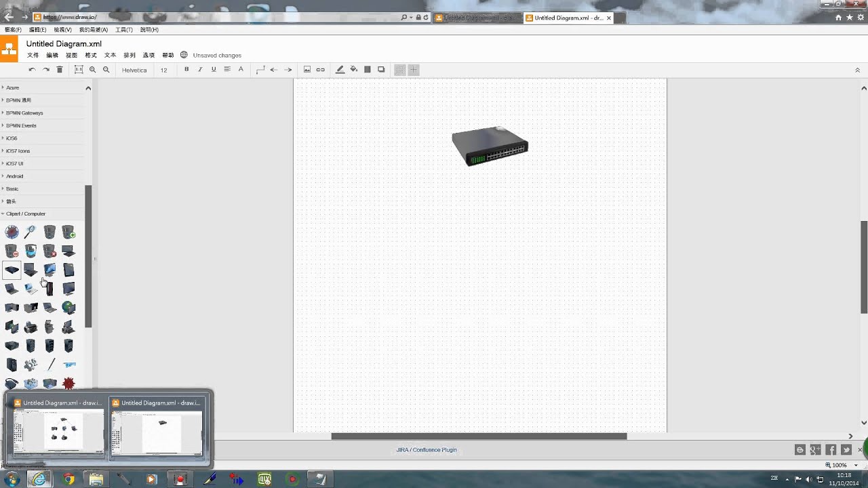Apply italic text formatting
The width and height of the screenshot is (868, 488).
click(200, 70)
